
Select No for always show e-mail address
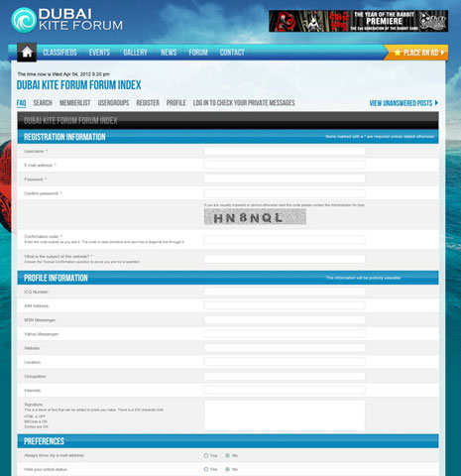(x=227, y=455)
